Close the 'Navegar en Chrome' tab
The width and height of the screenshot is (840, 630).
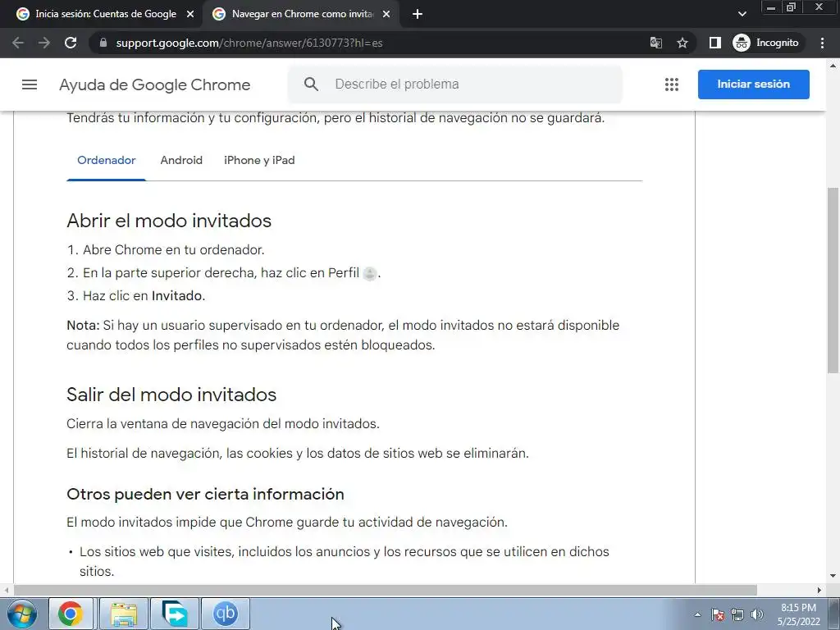pyautogui.click(x=386, y=15)
